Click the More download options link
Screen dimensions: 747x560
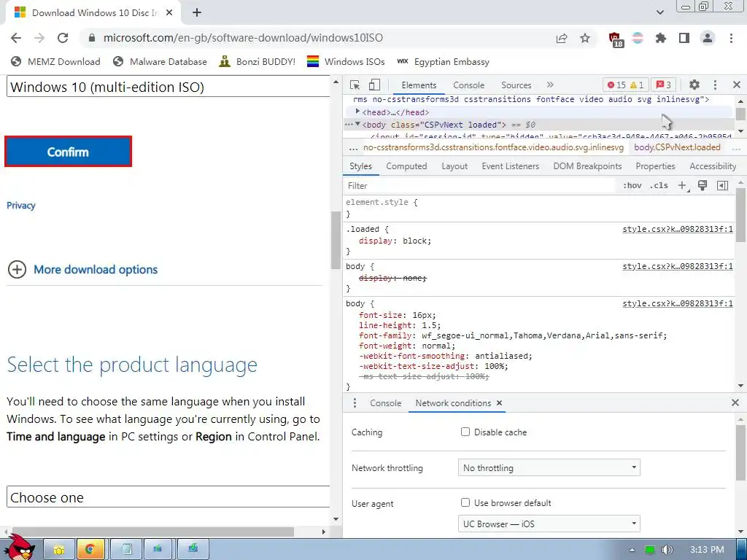coord(96,270)
